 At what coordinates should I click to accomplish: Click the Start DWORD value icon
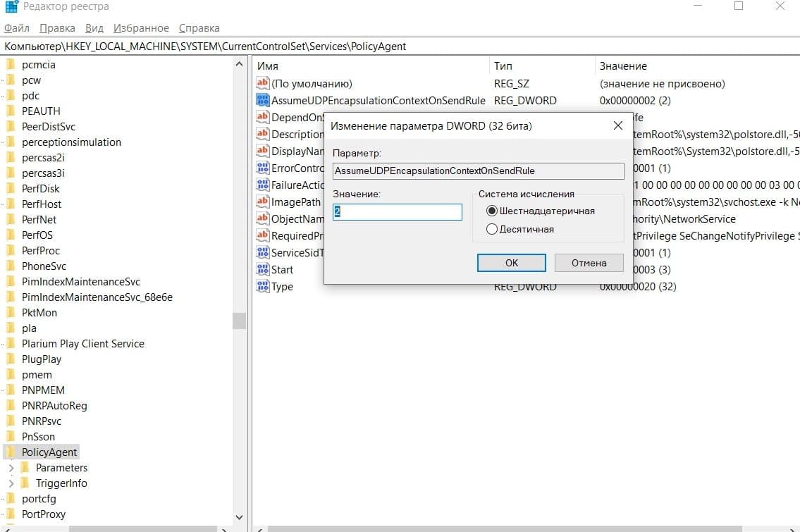click(263, 270)
